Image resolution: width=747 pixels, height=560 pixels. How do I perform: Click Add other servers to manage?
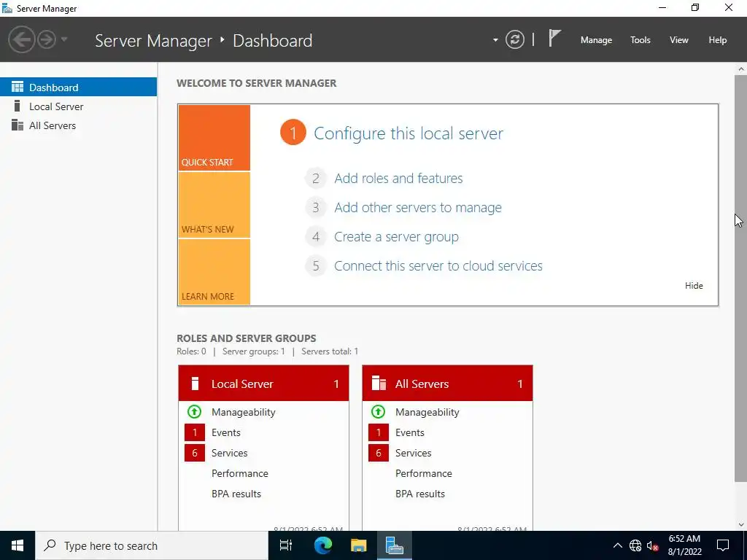pyautogui.click(x=418, y=208)
